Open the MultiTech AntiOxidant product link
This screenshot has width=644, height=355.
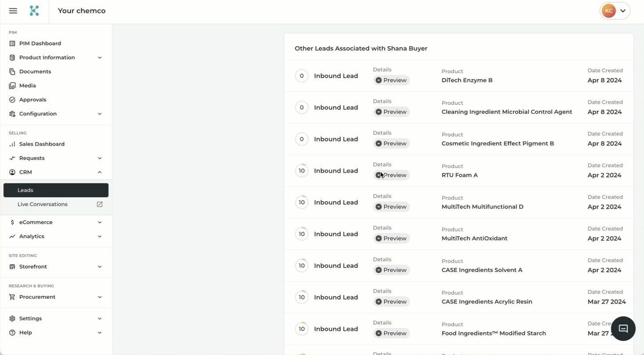coord(474,239)
